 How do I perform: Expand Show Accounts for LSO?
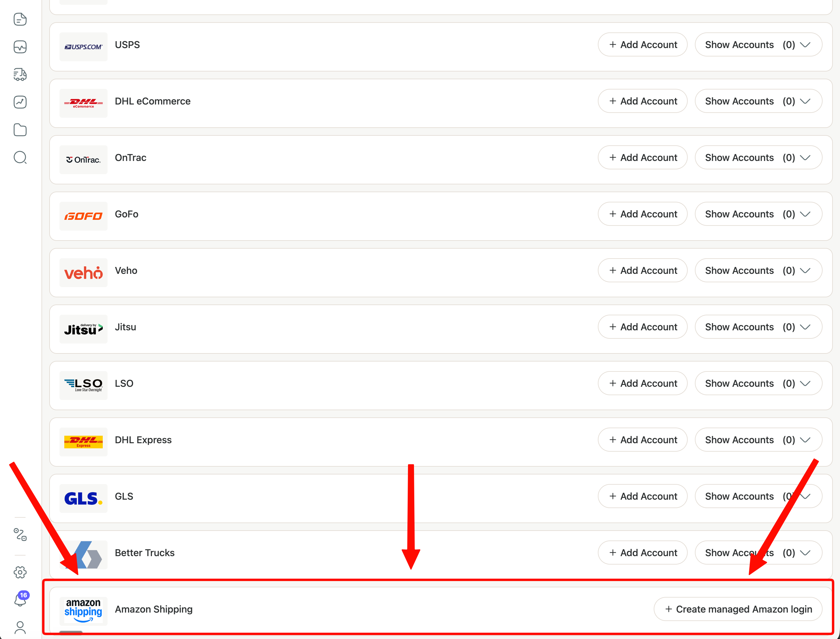(x=758, y=383)
